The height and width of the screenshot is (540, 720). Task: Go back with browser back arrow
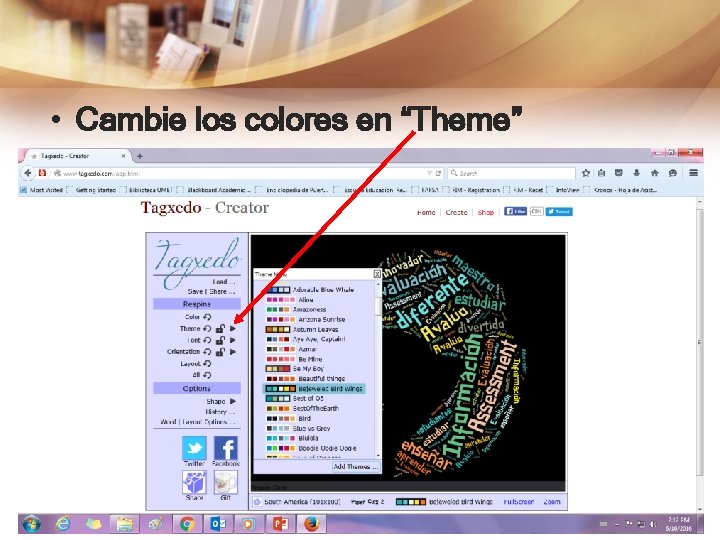[x=28, y=173]
